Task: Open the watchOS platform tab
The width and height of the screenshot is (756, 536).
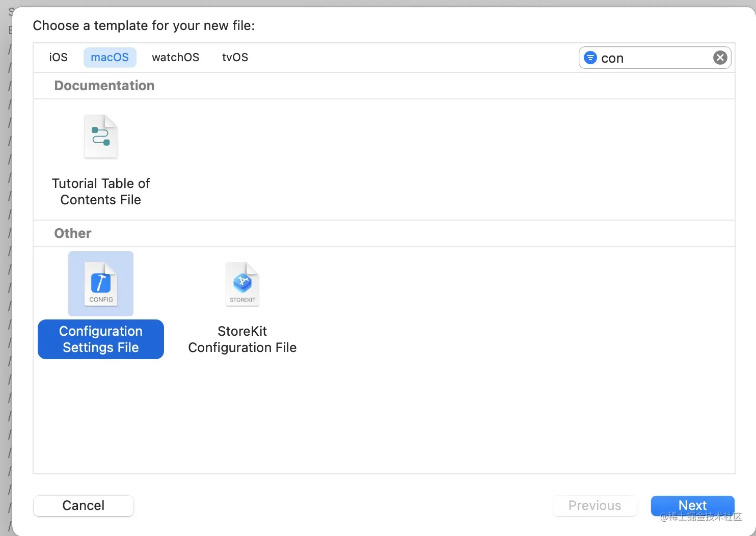Action: coord(175,58)
